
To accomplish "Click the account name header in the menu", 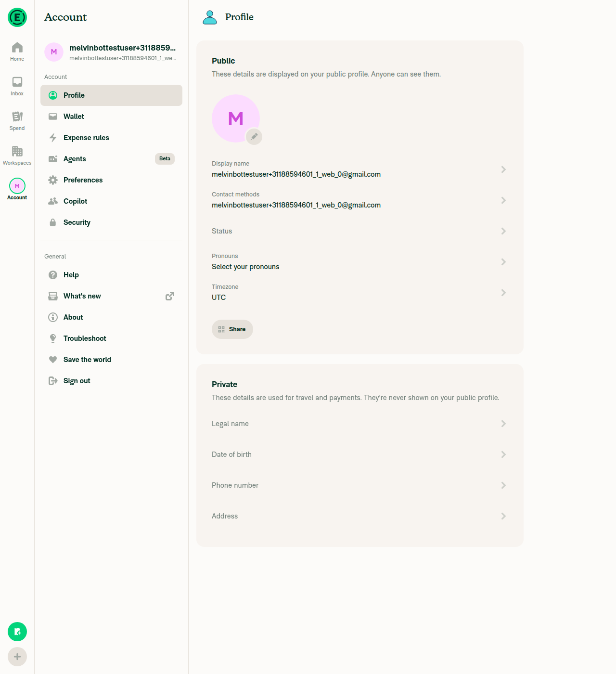I will [x=122, y=48].
